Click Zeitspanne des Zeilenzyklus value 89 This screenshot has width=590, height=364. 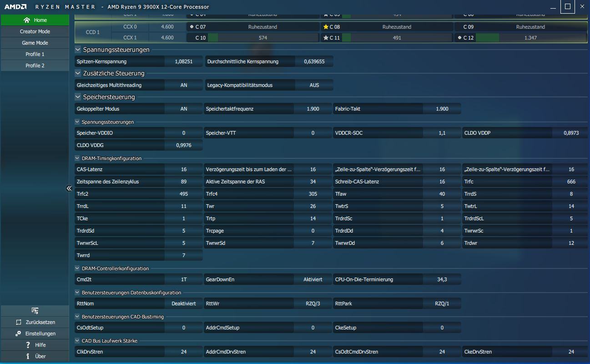tap(184, 182)
